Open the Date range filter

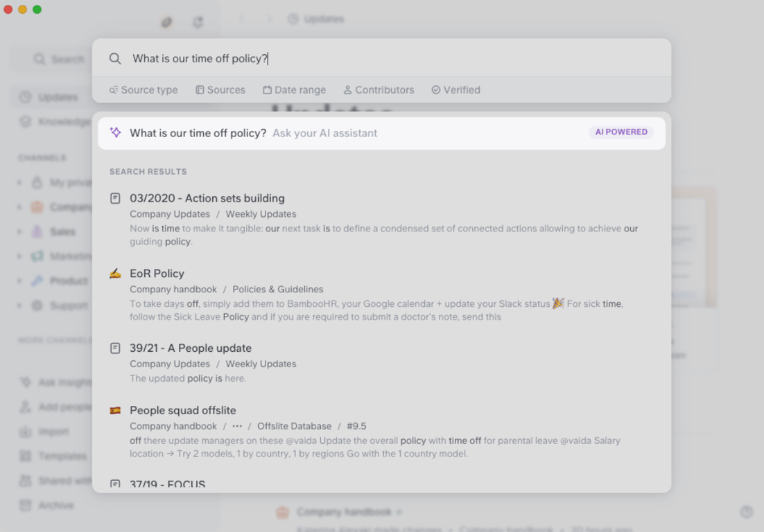point(294,90)
